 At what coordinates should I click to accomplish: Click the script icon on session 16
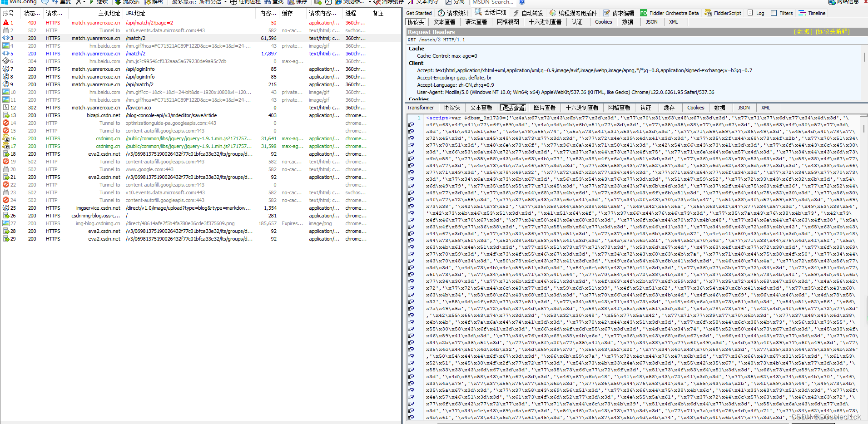[x=6, y=138]
